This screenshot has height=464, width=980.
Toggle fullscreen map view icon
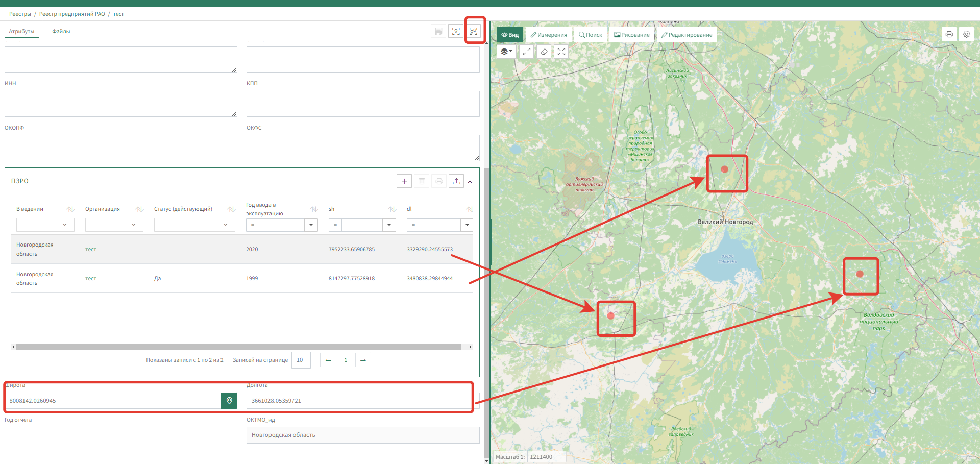coord(561,52)
